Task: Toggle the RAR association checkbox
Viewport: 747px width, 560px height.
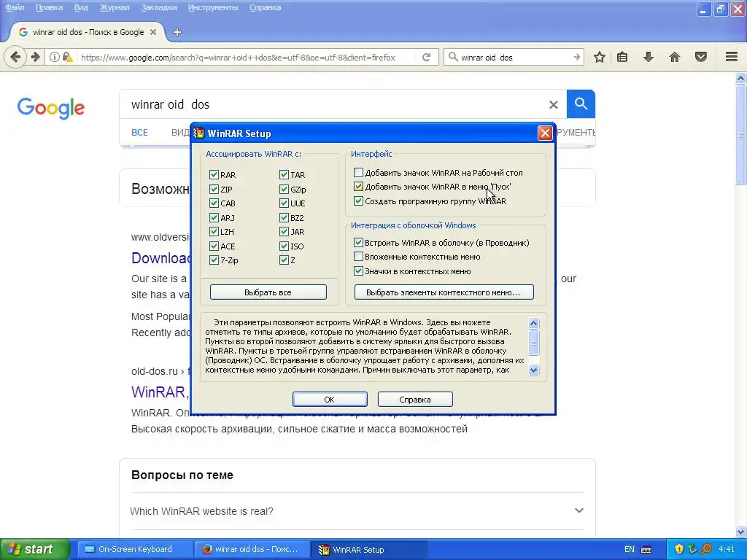Action: click(x=214, y=175)
